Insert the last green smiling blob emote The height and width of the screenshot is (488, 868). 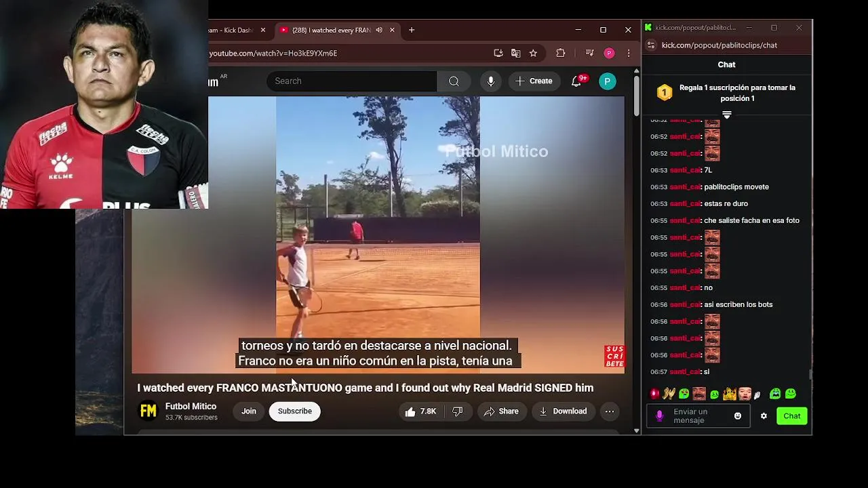[791, 394]
